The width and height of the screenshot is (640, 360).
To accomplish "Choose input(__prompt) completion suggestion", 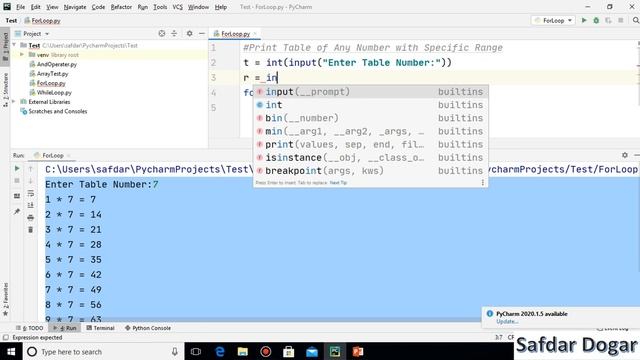I will tap(370, 92).
